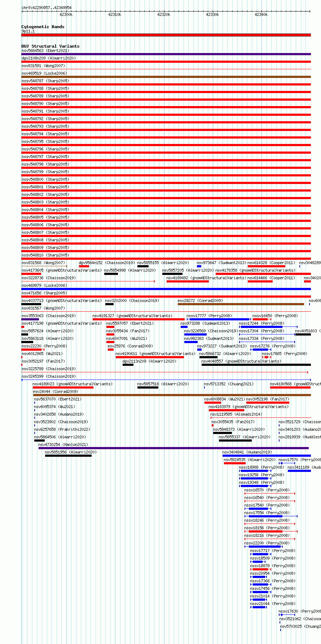
Task: Click the red cytogenetic band 9p11.1 bar
Action: pos(166,35)
